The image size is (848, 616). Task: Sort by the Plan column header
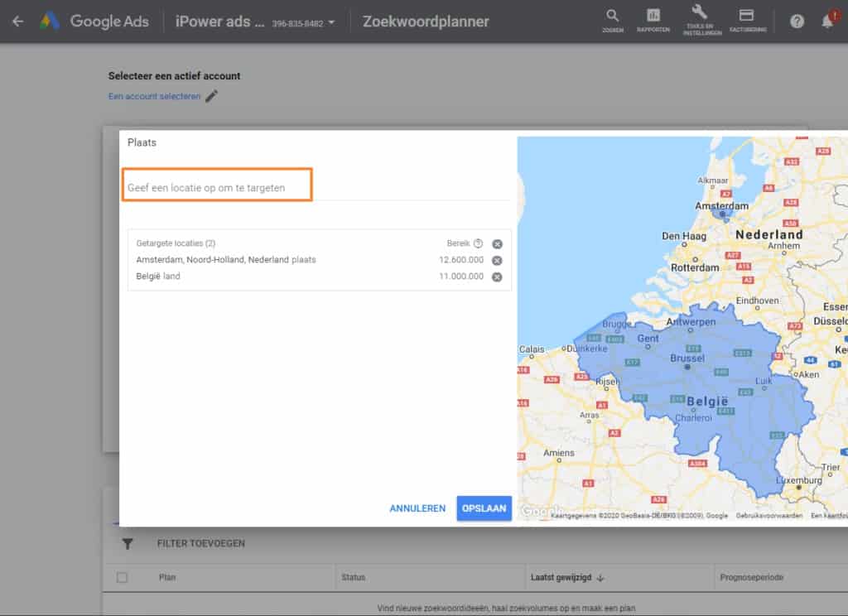(167, 578)
